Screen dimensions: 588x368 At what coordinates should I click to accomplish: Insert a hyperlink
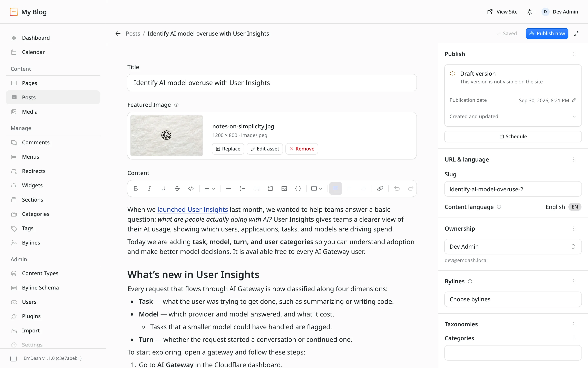click(380, 188)
